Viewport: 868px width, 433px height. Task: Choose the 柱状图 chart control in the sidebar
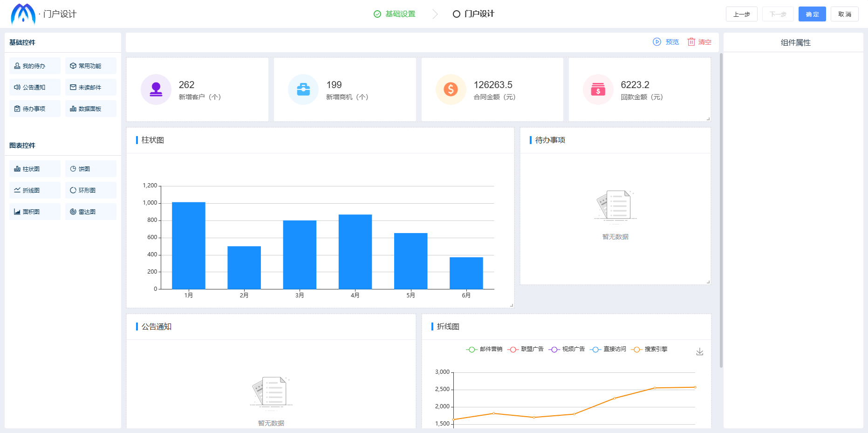pos(35,169)
